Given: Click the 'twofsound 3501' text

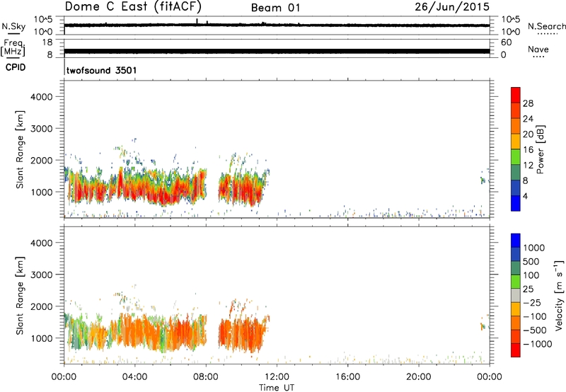Looking at the screenshot, I should pyautogui.click(x=101, y=70).
